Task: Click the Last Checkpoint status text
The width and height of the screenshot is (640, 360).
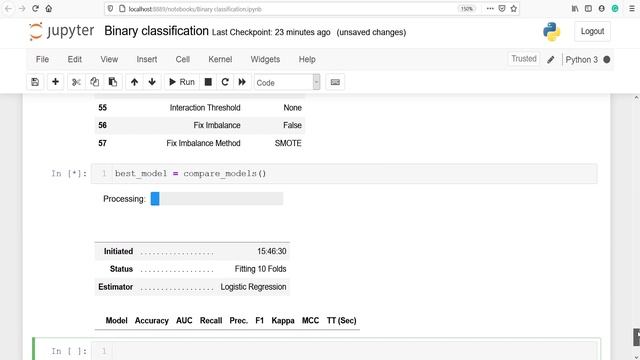Action: [x=271, y=32]
